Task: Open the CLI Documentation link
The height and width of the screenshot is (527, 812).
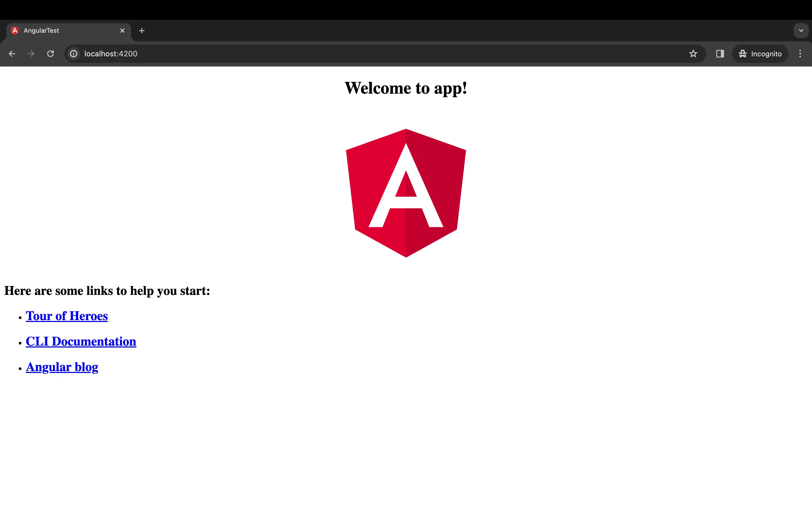Action: click(81, 342)
